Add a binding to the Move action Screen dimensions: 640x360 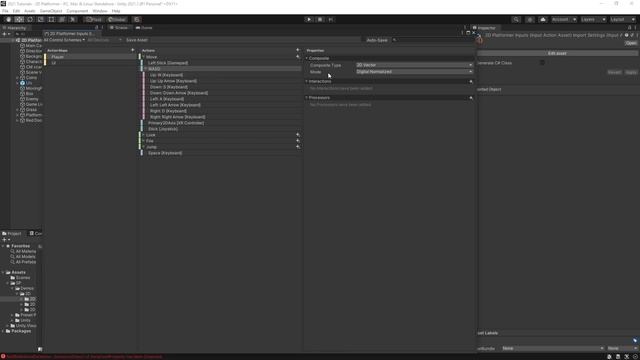(x=298, y=57)
